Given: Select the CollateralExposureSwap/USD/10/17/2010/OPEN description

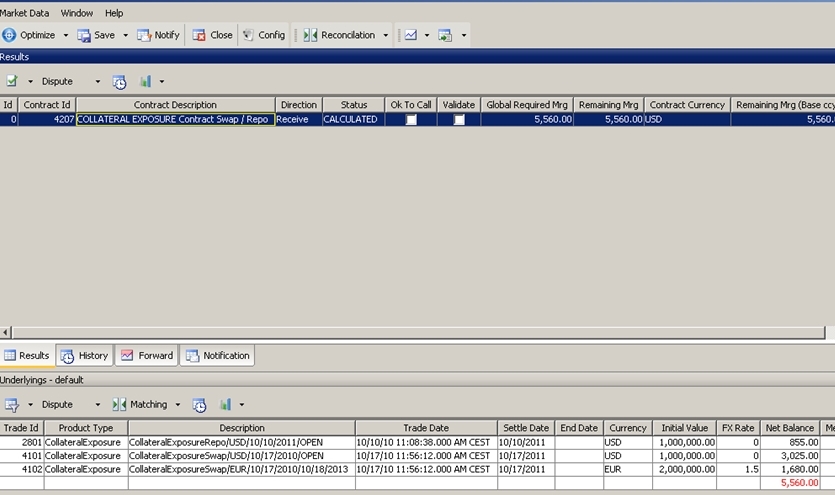Looking at the screenshot, I should tap(242, 456).
